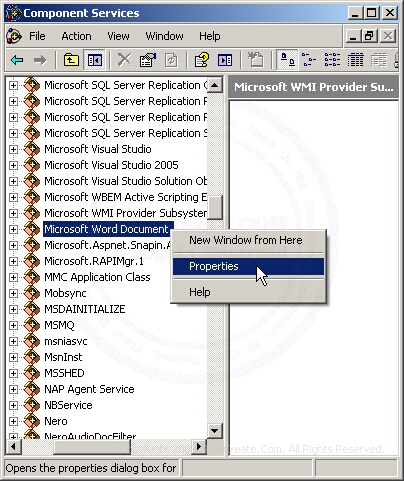Restore the inner MMC child window
Screen dimensions: 404x481
pyautogui.click(x=369, y=36)
